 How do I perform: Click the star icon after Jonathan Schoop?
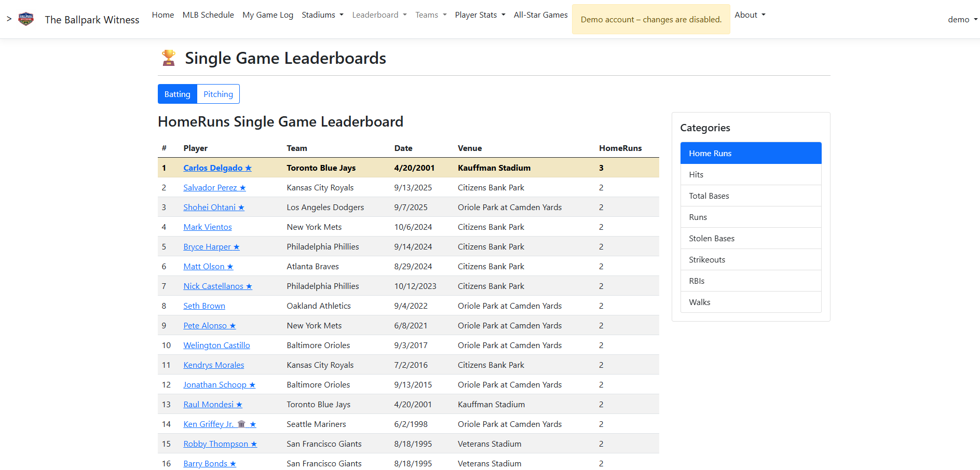tap(252, 385)
